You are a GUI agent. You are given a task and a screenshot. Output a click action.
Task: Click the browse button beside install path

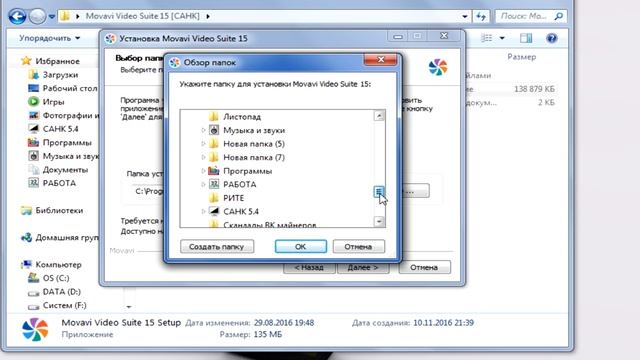pos(415,191)
